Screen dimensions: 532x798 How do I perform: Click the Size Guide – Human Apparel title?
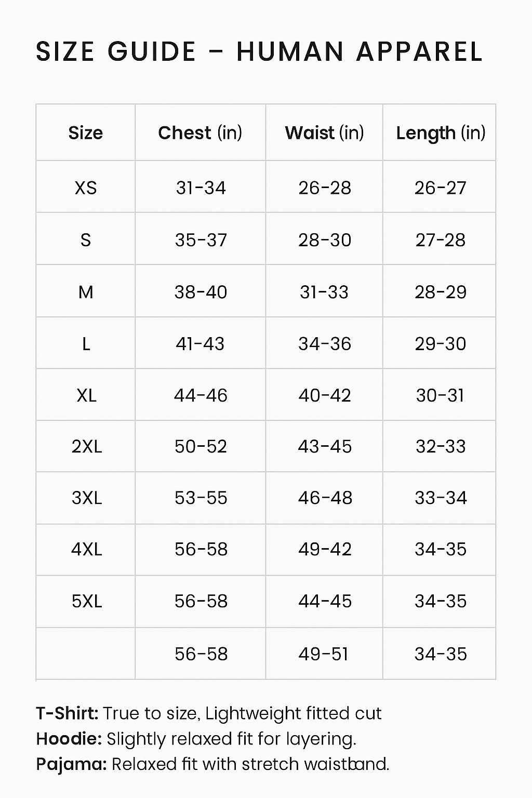[259, 52]
